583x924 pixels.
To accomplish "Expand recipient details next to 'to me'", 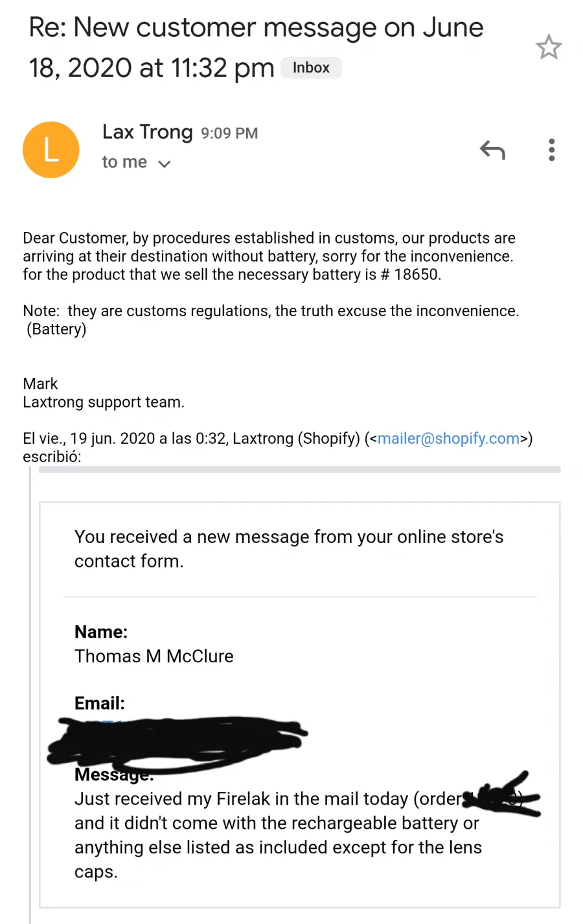I will pyautogui.click(x=165, y=163).
